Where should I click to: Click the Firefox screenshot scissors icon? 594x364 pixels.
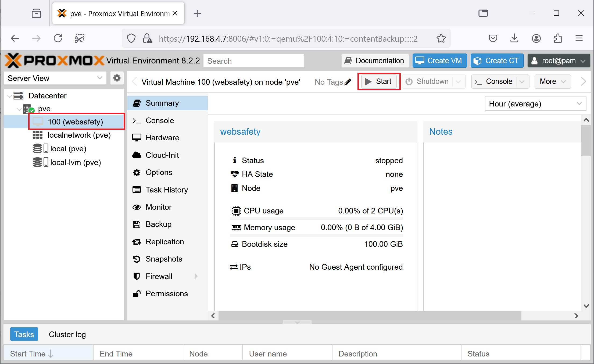79,39
